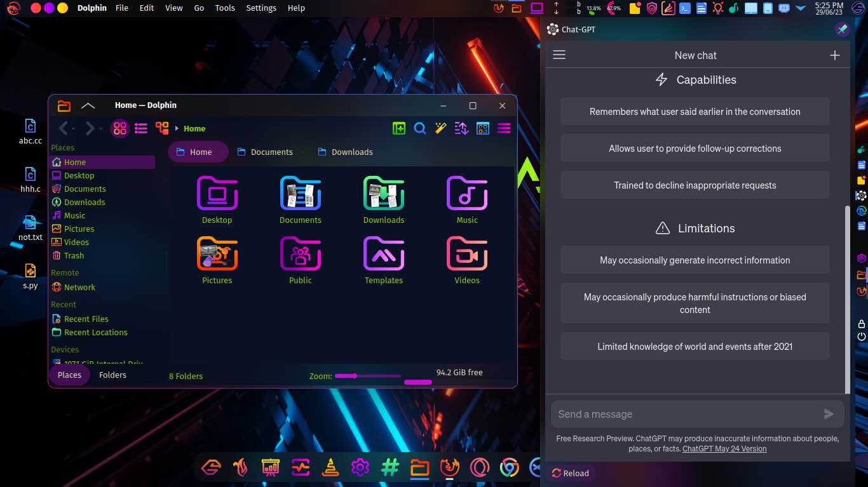Viewport: 868px width, 487px height.
Task: Open the File menu
Action: (x=122, y=8)
